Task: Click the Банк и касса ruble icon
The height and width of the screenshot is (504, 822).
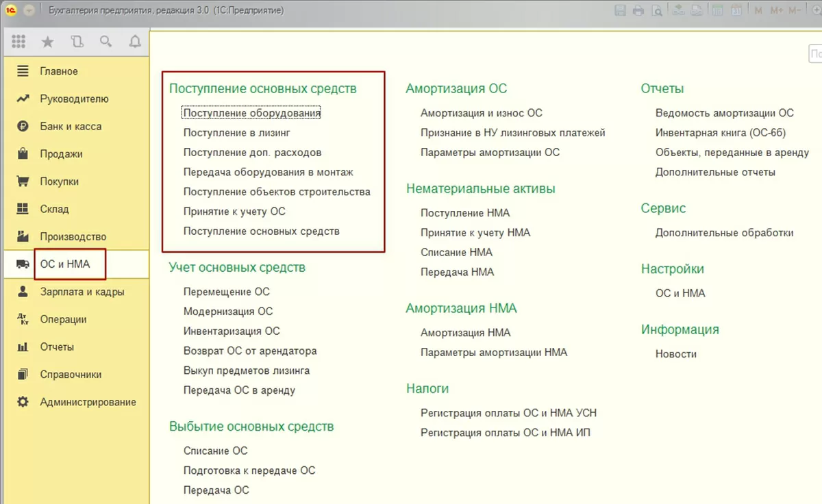Action: click(x=23, y=126)
